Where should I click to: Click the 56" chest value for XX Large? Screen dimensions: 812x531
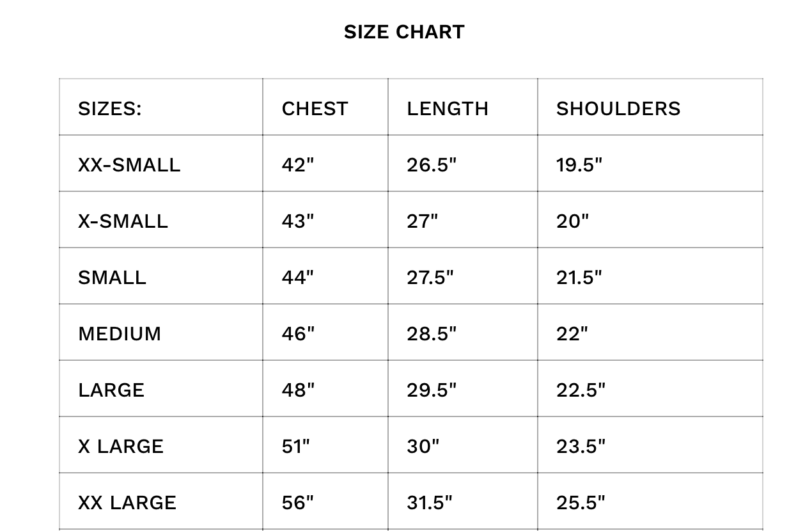[x=298, y=502]
